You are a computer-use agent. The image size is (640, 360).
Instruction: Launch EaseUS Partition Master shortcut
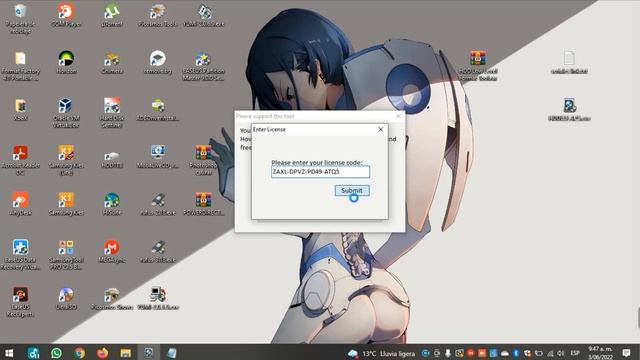pyautogui.click(x=203, y=65)
